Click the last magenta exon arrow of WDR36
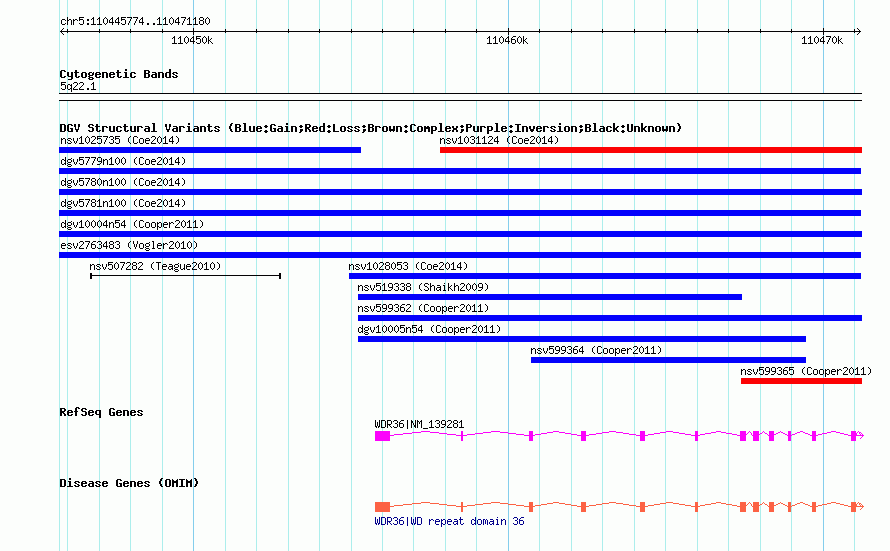890x551 pixels. pos(857,436)
